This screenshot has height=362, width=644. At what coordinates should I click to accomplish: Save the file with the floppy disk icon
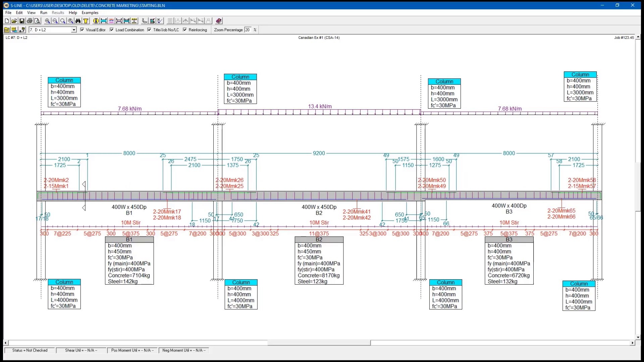click(x=22, y=21)
